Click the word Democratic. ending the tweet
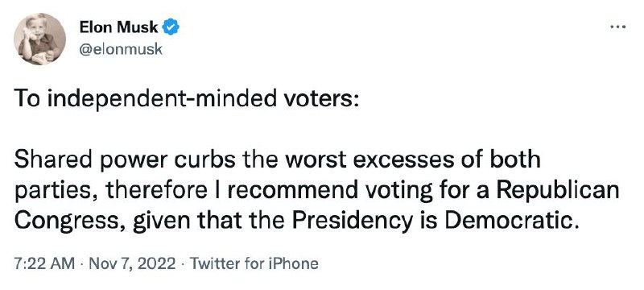This screenshot has height=290, width=644. pyautogui.click(x=514, y=222)
